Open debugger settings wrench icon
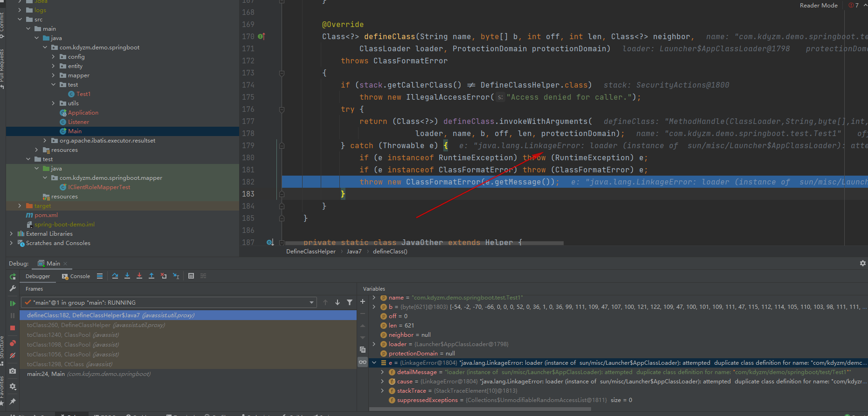 13,288
